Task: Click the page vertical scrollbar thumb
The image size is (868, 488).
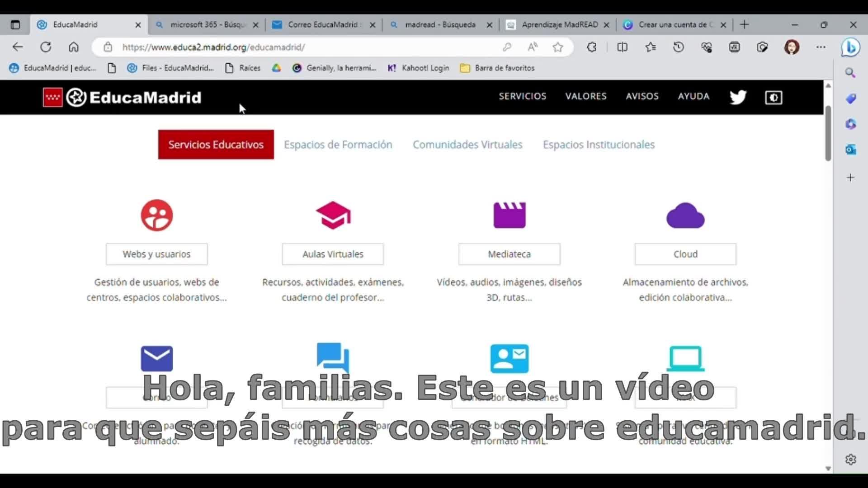Action: 828,133
